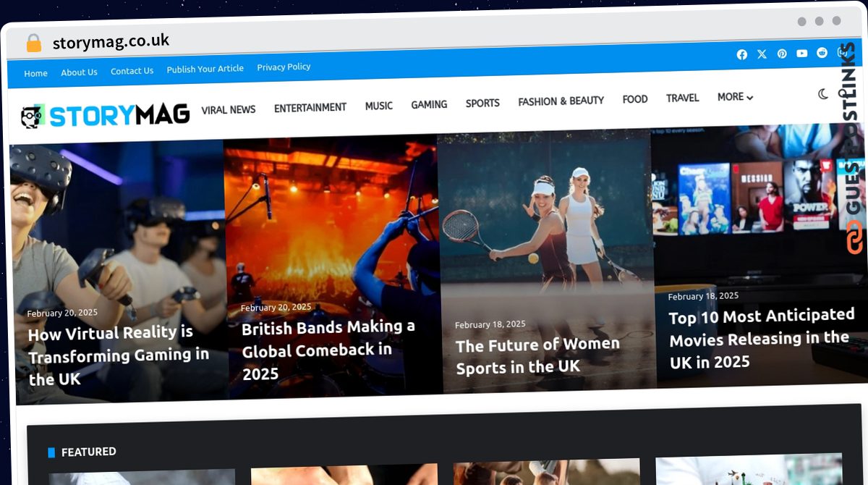Viewport: 868px width, 485px height.
Task: Select the FOOD menu item
Action: coord(635,99)
